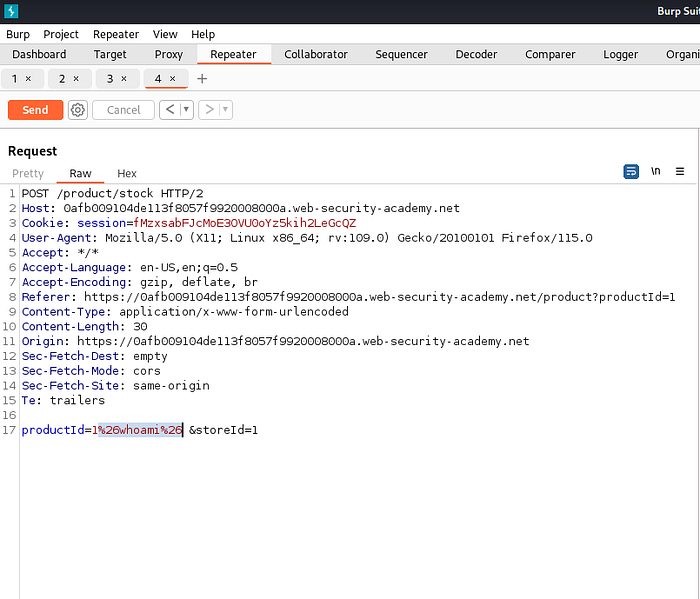The height and width of the screenshot is (599, 700).
Task: Click the Accept: */* header line
Action: click(60, 252)
